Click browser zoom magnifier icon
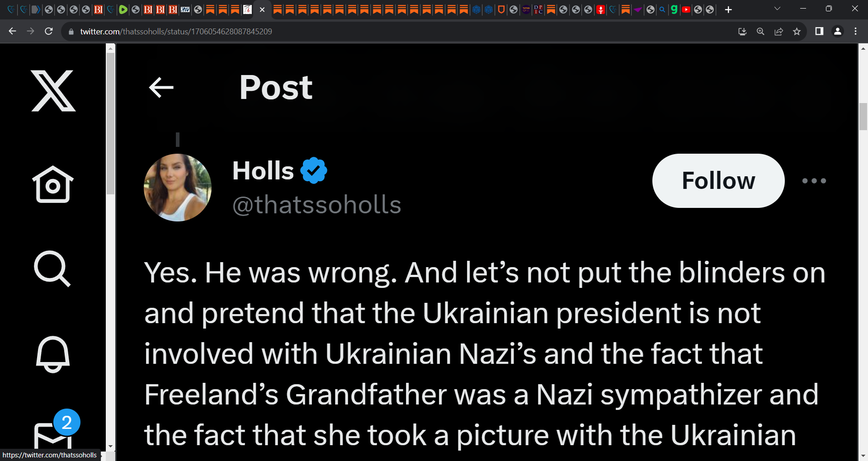Screen dimensions: 868x461 click(x=760, y=31)
